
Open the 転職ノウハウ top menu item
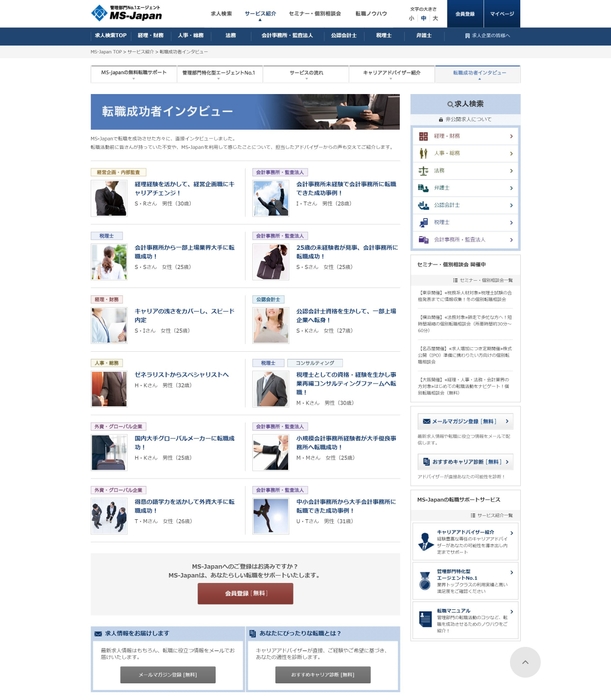(371, 14)
